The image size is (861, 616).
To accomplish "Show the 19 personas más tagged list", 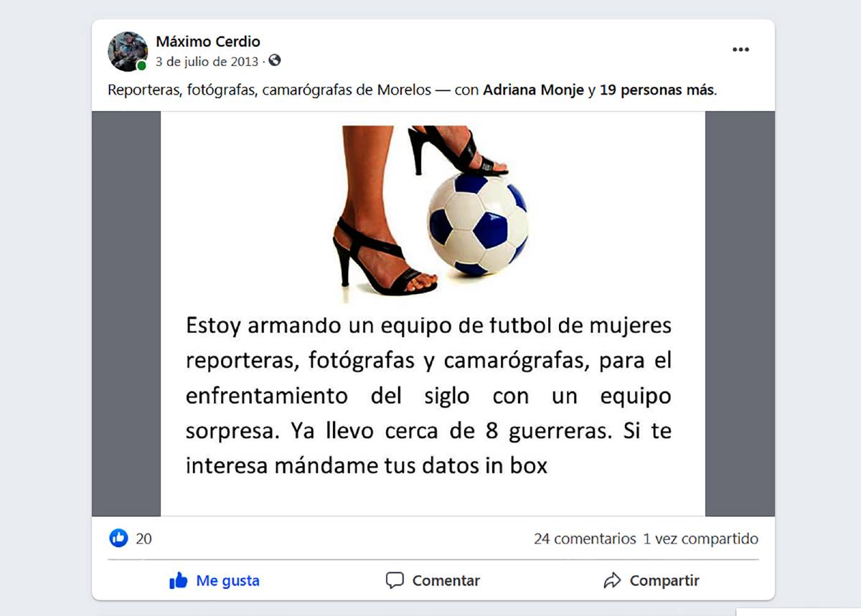I will tap(657, 90).
